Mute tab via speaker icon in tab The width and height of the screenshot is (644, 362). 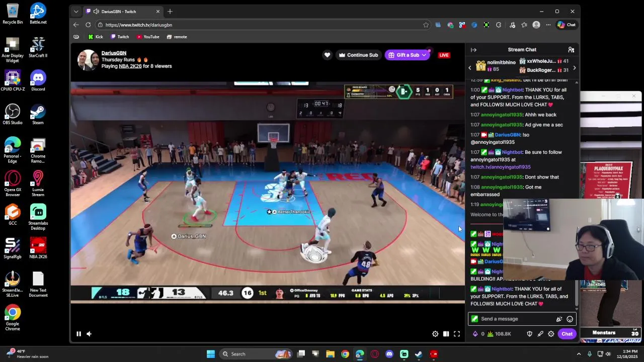[96, 12]
